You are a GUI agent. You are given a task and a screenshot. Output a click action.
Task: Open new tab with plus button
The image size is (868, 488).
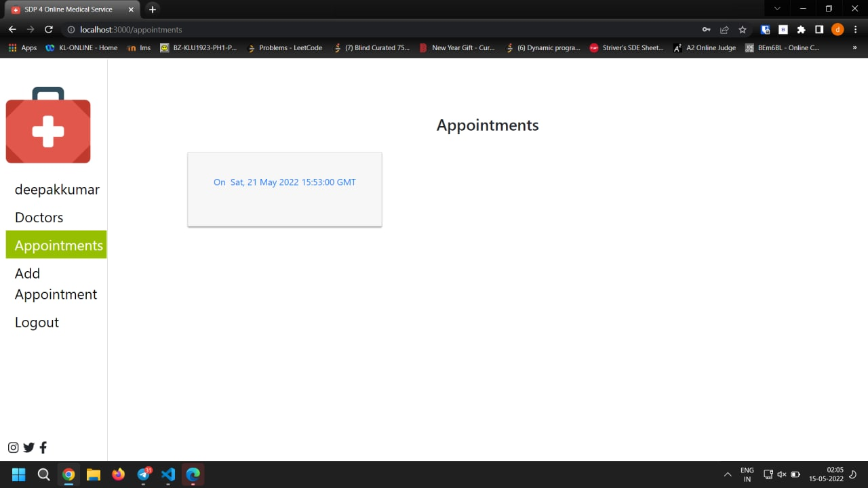[153, 9]
